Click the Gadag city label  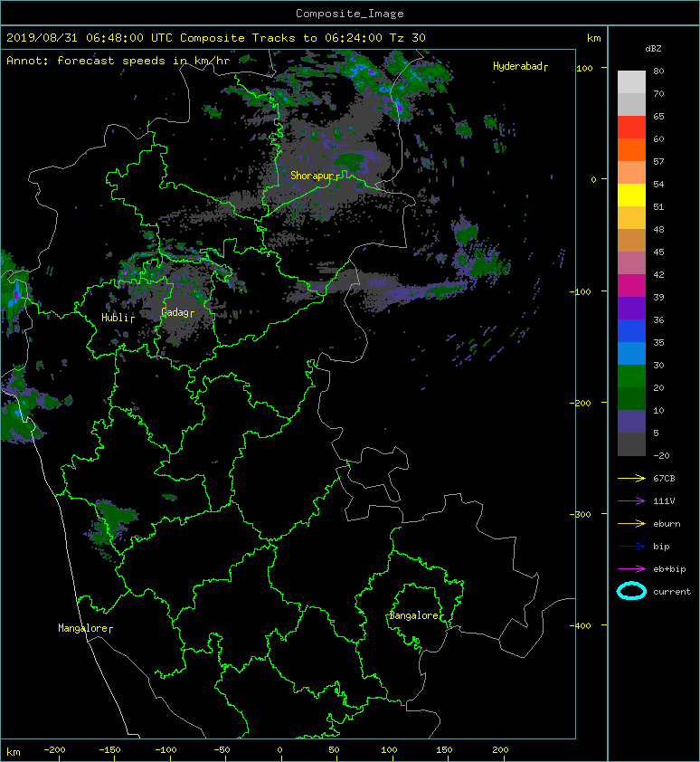tap(175, 312)
